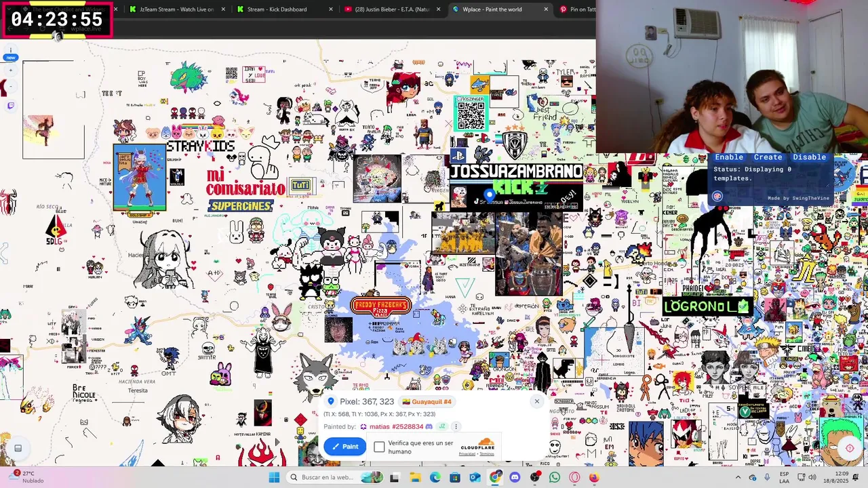The width and height of the screenshot is (868, 488).
Task: Click the Enable templates button
Action: tap(729, 157)
